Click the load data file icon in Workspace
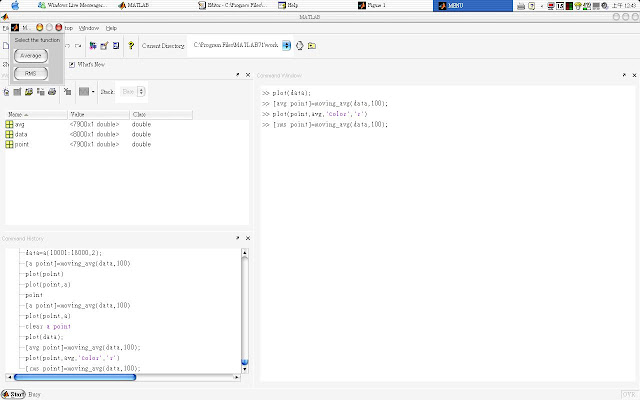This screenshot has width=640, height=400. [29, 92]
